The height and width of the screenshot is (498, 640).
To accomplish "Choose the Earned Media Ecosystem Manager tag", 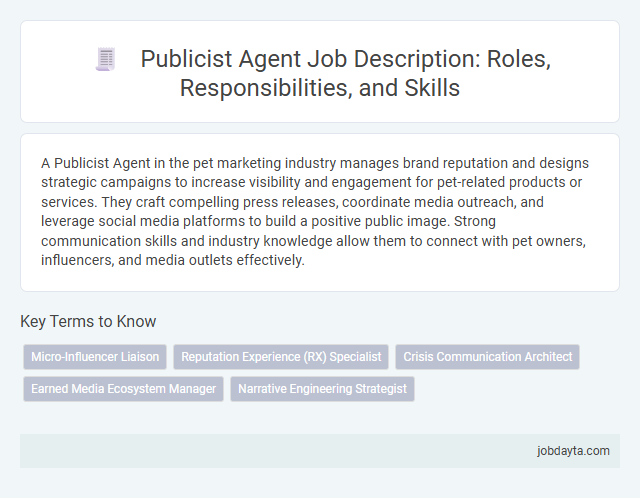I will pos(123,389).
